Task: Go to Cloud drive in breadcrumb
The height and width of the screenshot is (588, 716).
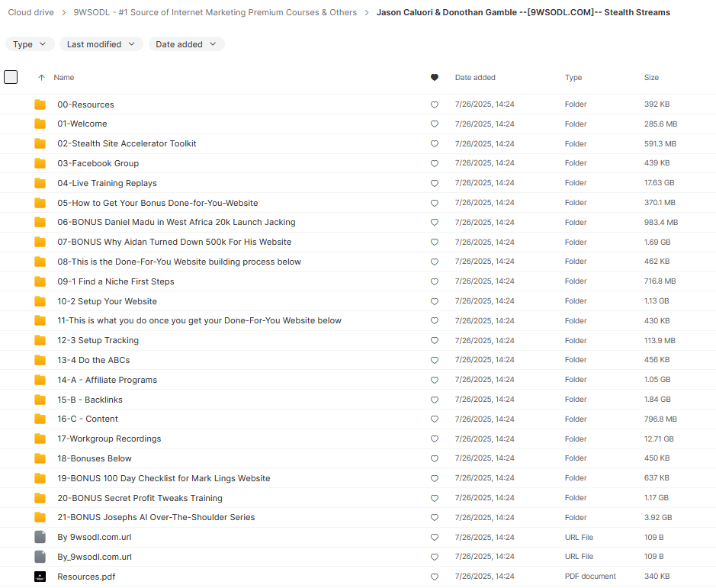Action: tap(30, 12)
